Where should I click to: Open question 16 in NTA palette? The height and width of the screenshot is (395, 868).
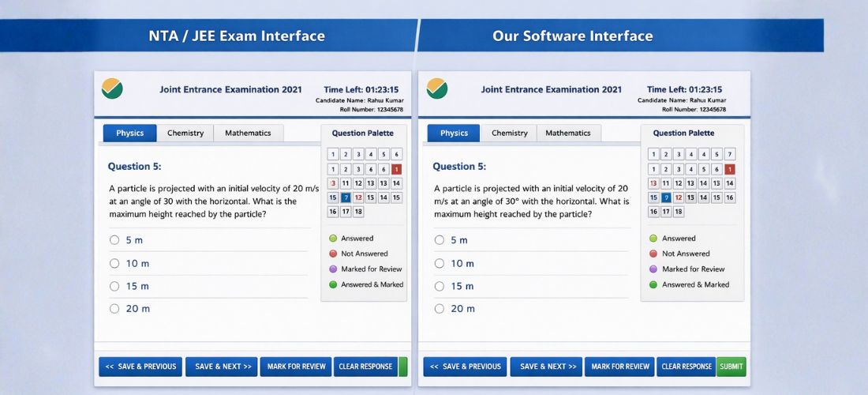[x=333, y=212]
